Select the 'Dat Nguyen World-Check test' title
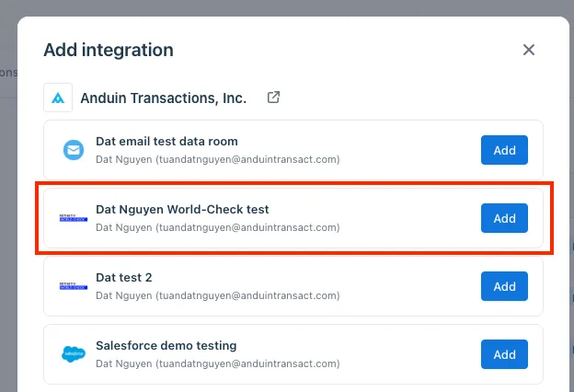The image size is (574, 392). (x=182, y=210)
